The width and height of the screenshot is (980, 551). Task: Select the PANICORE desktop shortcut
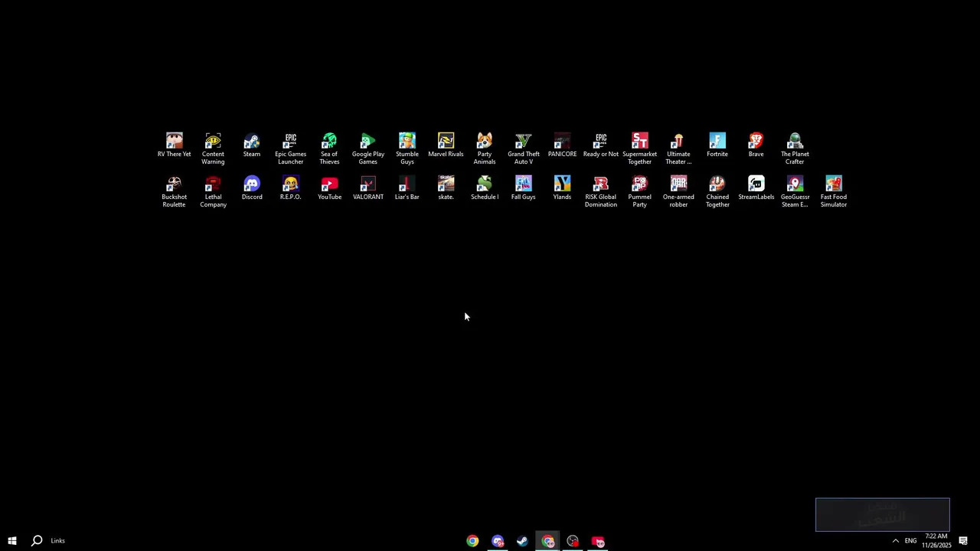click(x=562, y=145)
